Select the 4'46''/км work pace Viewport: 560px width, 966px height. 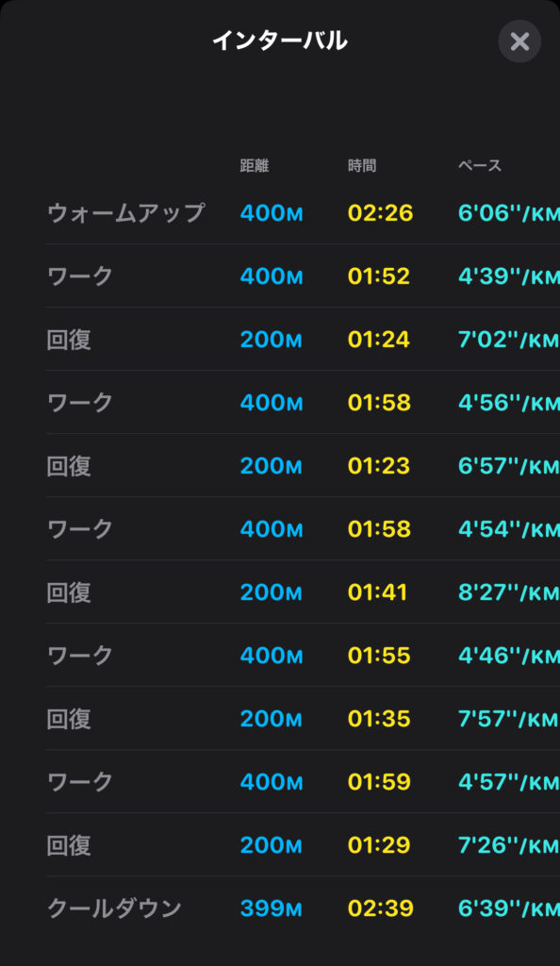pos(509,656)
